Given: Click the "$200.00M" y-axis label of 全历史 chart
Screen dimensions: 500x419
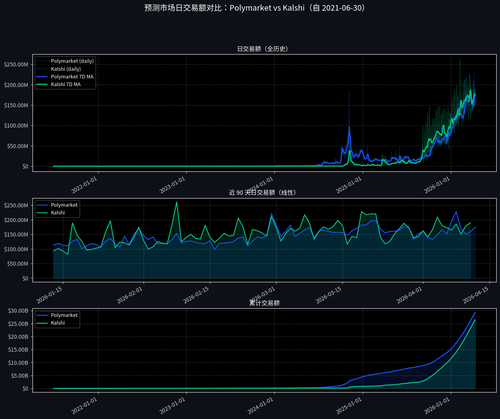Looking at the screenshot, I should coord(16,85).
